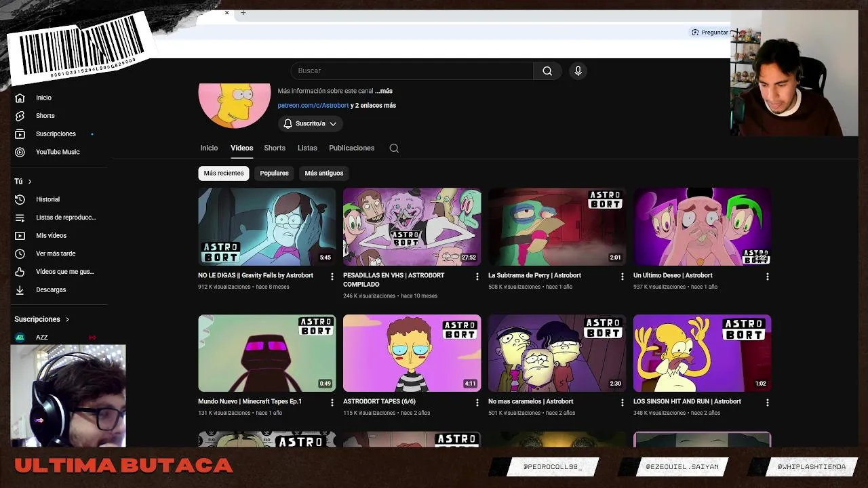Click the Preguntar button in browser toolbar
The image size is (868, 488).
tap(711, 33)
